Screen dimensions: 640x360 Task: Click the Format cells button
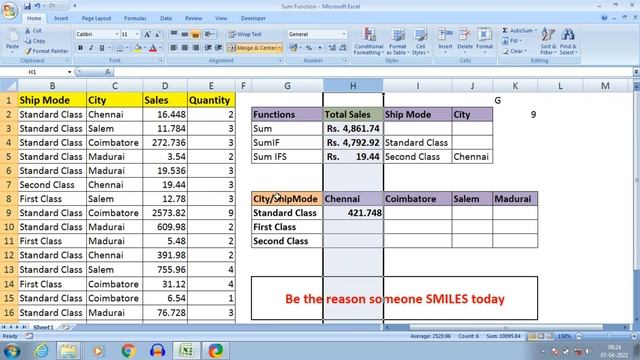(484, 41)
